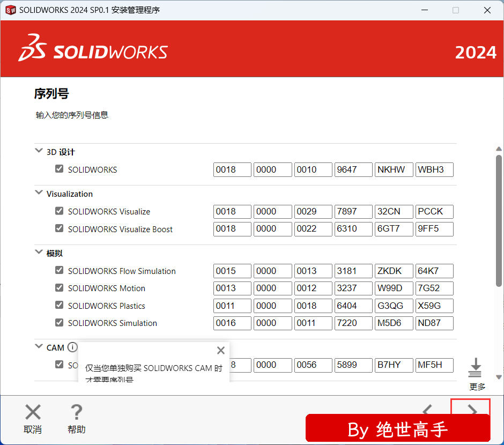504x445 pixels.
Task: Click Motion serial field 0013
Action: [232, 288]
